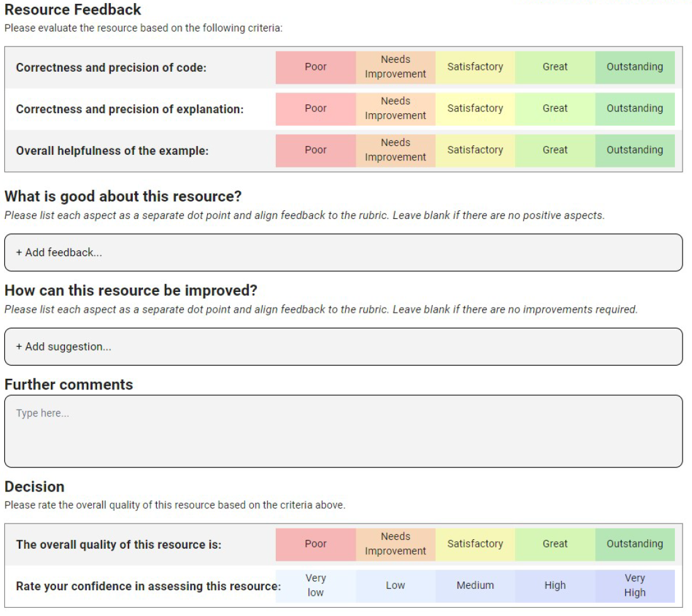Viewport: 692px width, 616px height.
Task: Choose High confidence in assessment
Action: coord(555,586)
